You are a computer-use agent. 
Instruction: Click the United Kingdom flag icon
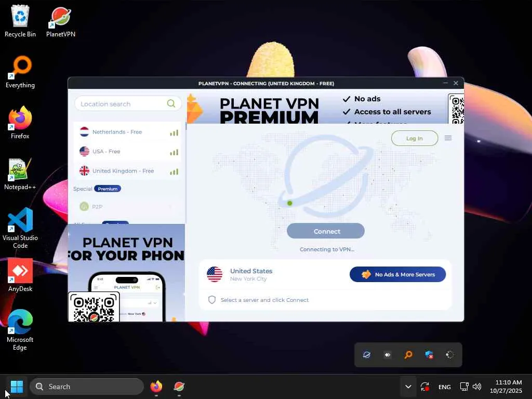[84, 170]
